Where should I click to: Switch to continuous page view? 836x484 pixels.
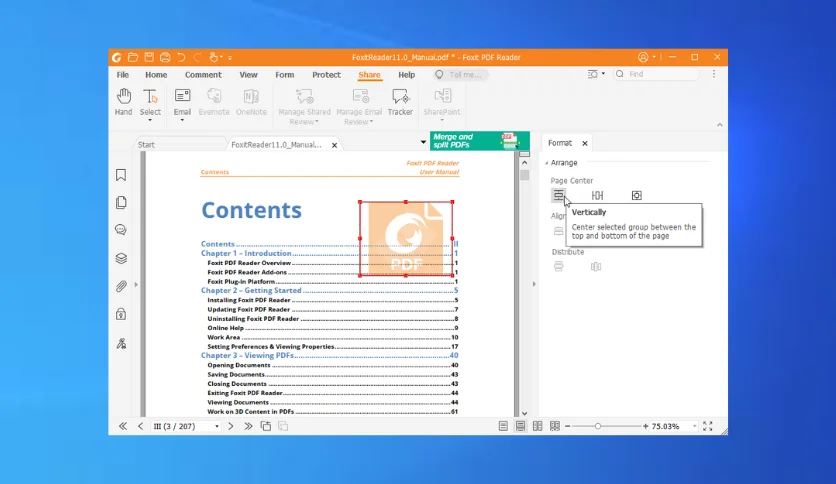520,426
